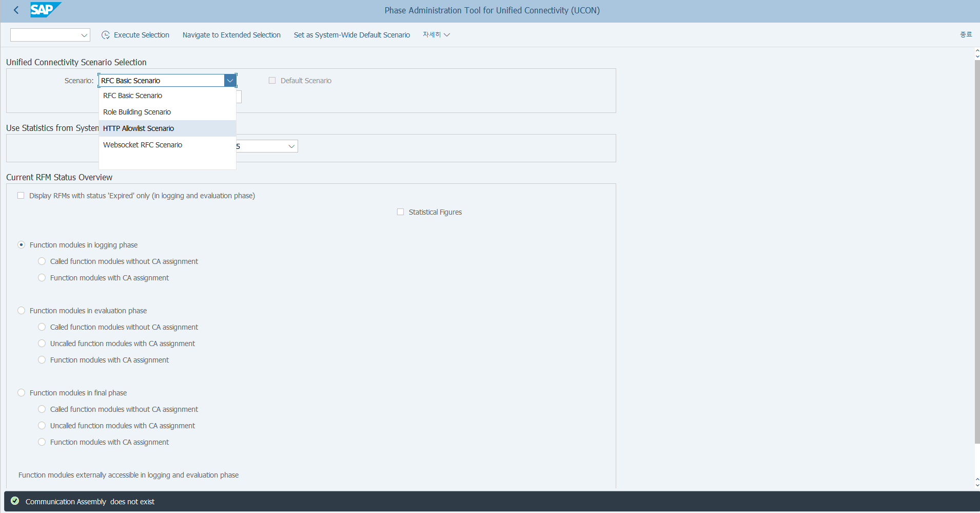980x513 pixels.
Task: Select HTTP Allowlist Scenario option
Action: (x=167, y=128)
